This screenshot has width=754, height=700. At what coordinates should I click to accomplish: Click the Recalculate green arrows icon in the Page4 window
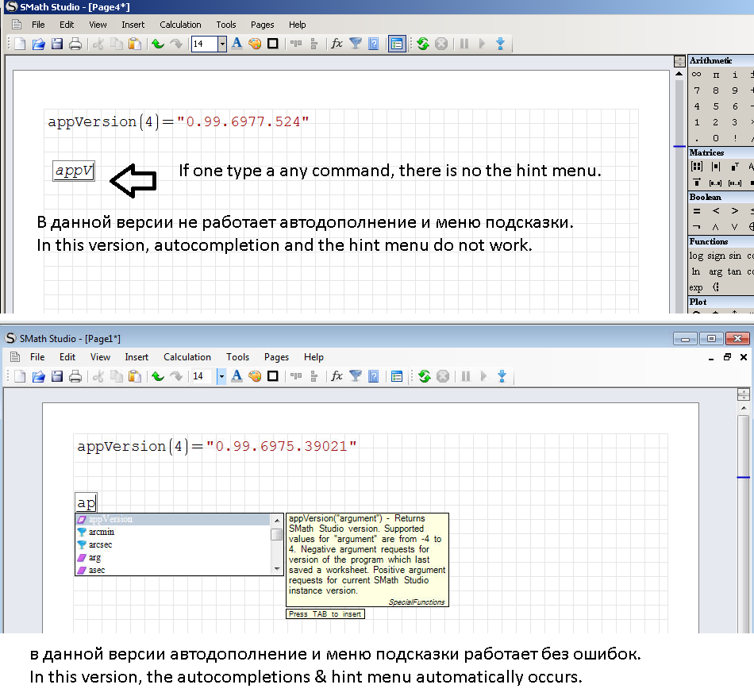point(422,44)
